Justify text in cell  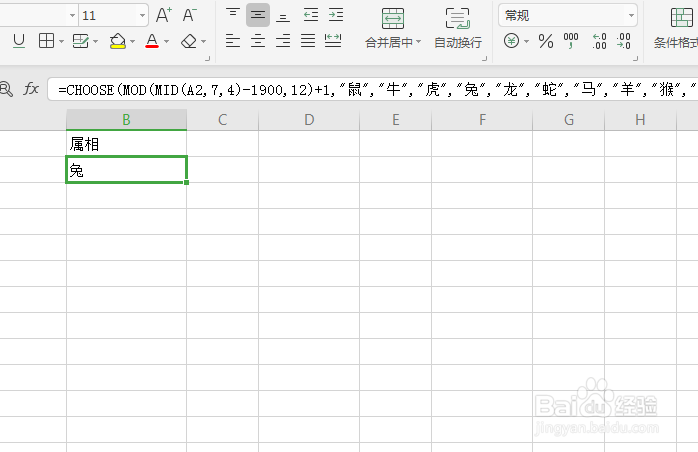pyautogui.click(x=308, y=41)
